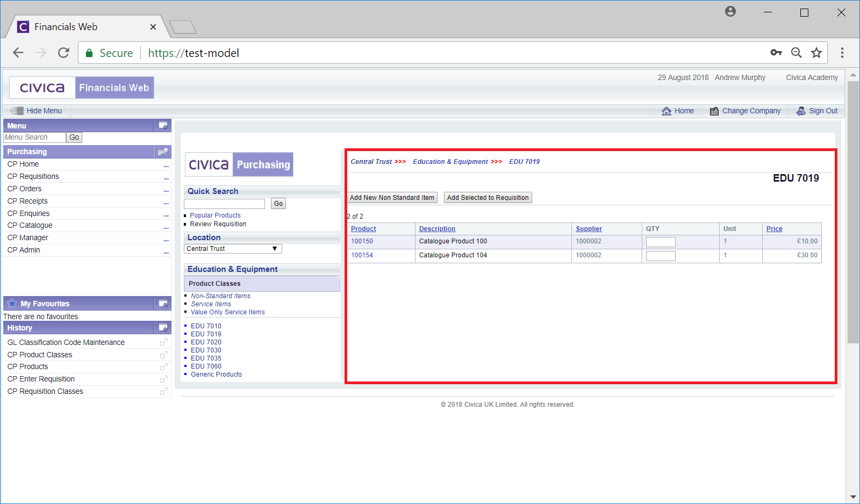Click the Change Company building icon

[x=714, y=111]
